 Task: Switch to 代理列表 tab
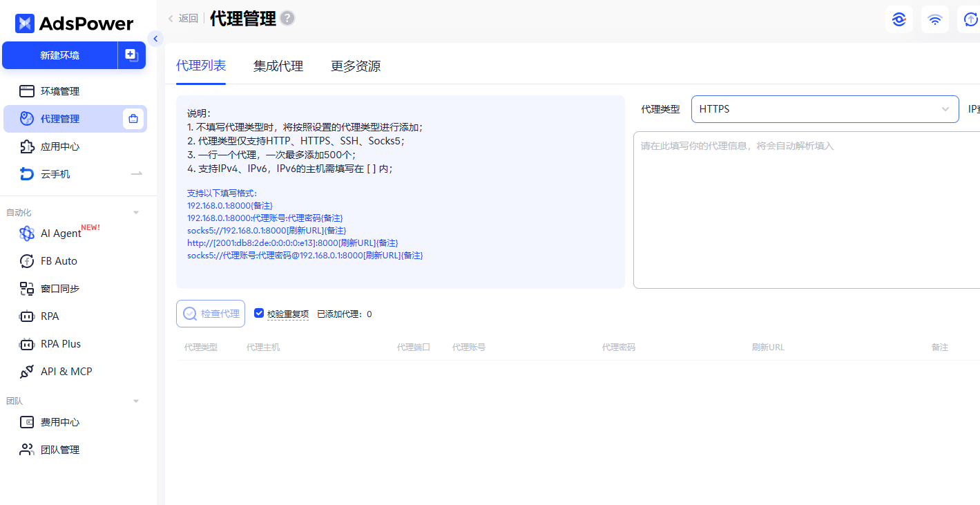click(x=201, y=66)
